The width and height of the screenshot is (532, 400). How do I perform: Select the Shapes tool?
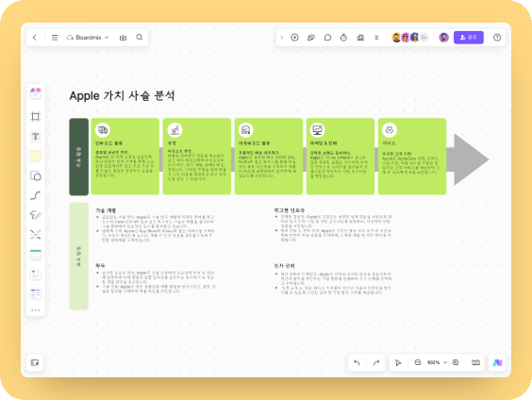[35, 175]
